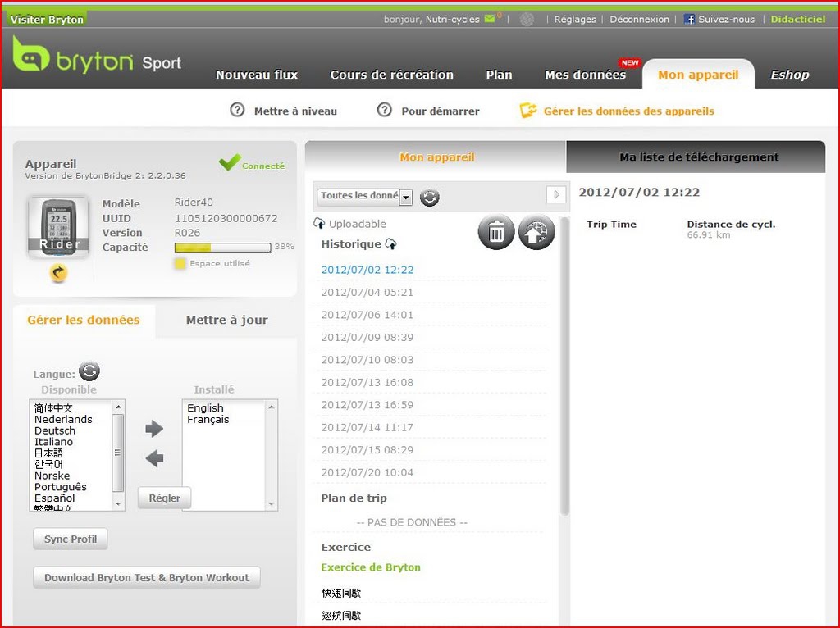Switch to the Mettre à jour tab
This screenshot has height=628, width=840.
tap(226, 321)
